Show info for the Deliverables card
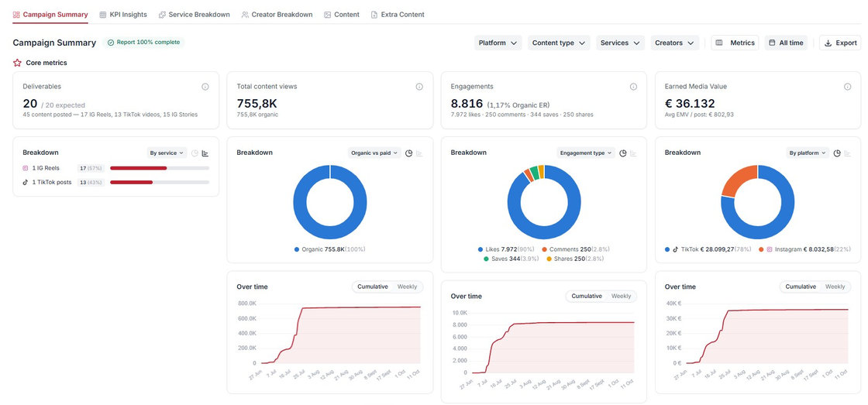Image resolution: width=868 pixels, height=405 pixels. (205, 87)
